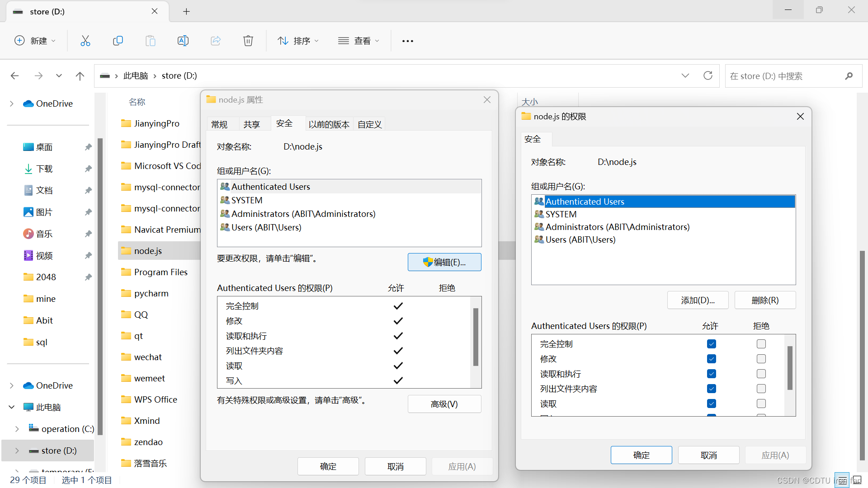Image resolution: width=868 pixels, height=488 pixels.
Task: Expand the top OneDrive tree node
Action: tap(11, 103)
